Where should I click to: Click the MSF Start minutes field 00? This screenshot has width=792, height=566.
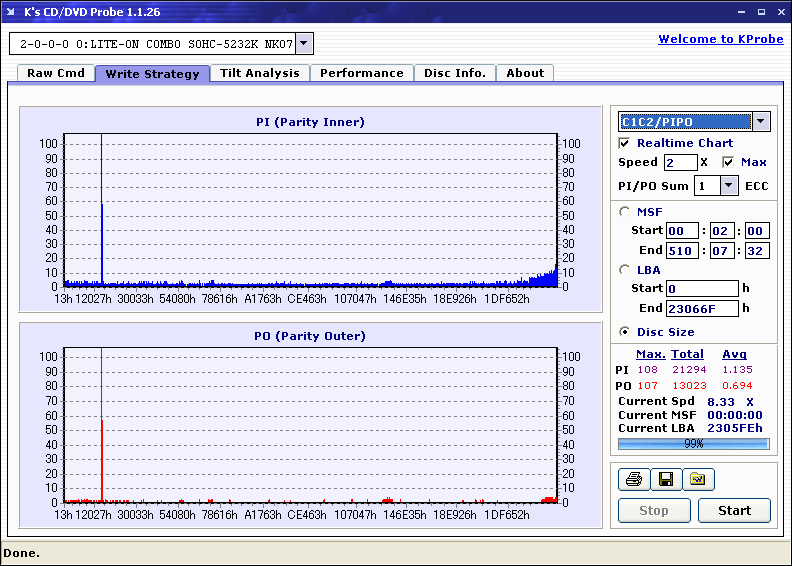pyautogui.click(x=682, y=231)
